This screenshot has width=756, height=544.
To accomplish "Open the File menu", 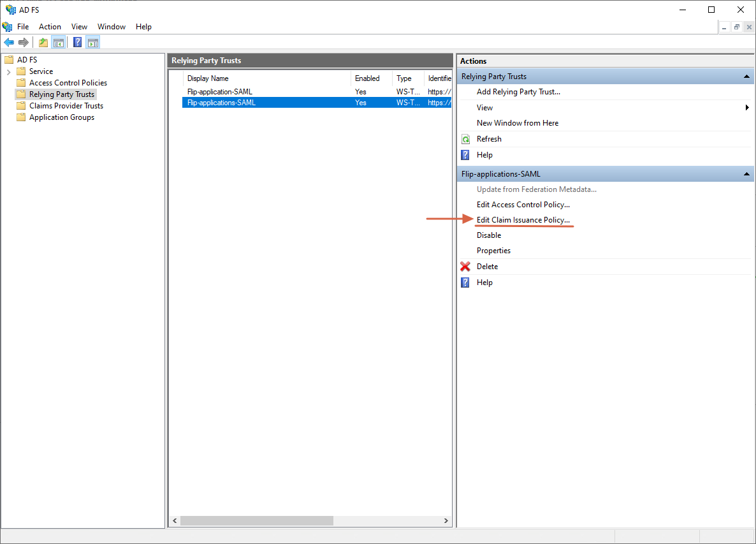I will [x=23, y=27].
